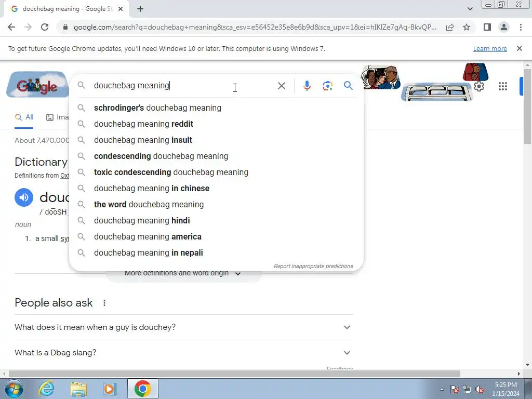Screen dimensions: 532x399
Task: Open the Action Center flag tray icon
Action: click(455, 389)
